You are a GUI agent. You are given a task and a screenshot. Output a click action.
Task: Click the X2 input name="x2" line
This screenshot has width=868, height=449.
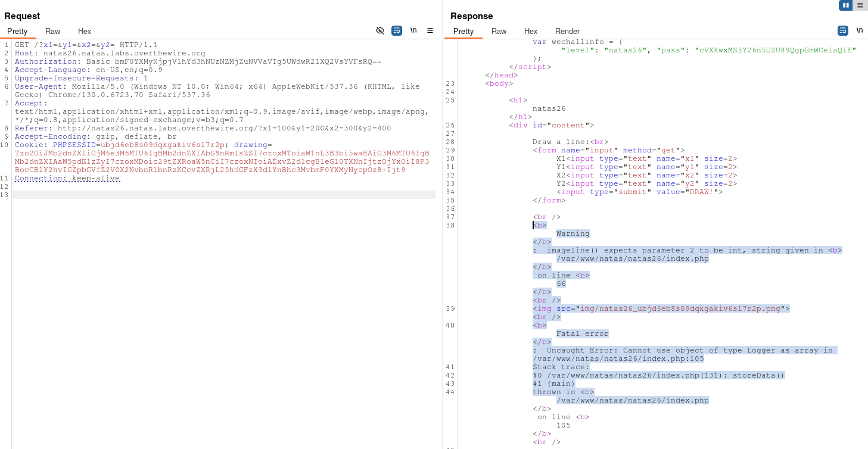coord(647,175)
